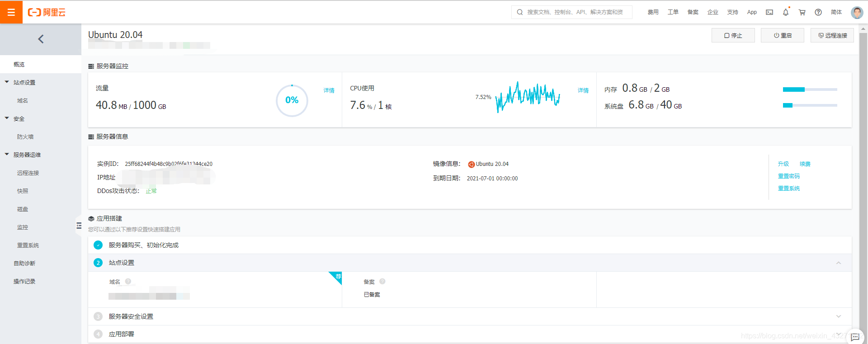Click the 续费 link
This screenshot has height=344, width=868.
[x=805, y=164]
